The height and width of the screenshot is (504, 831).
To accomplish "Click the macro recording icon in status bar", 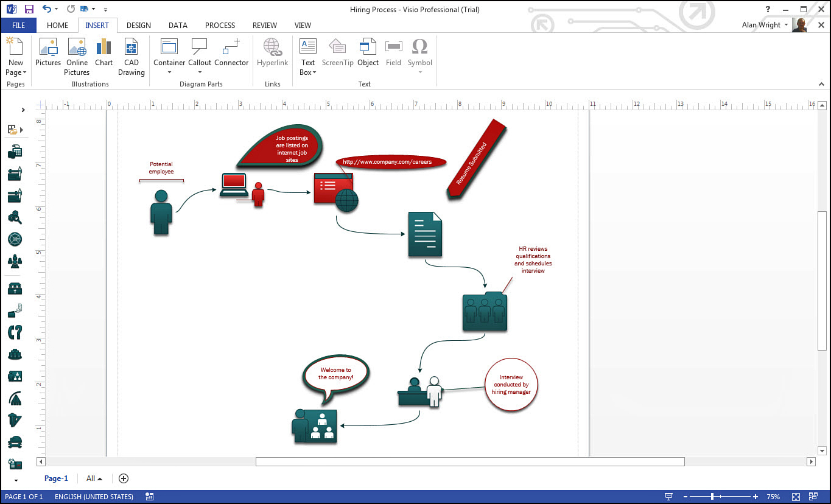I will (150, 497).
